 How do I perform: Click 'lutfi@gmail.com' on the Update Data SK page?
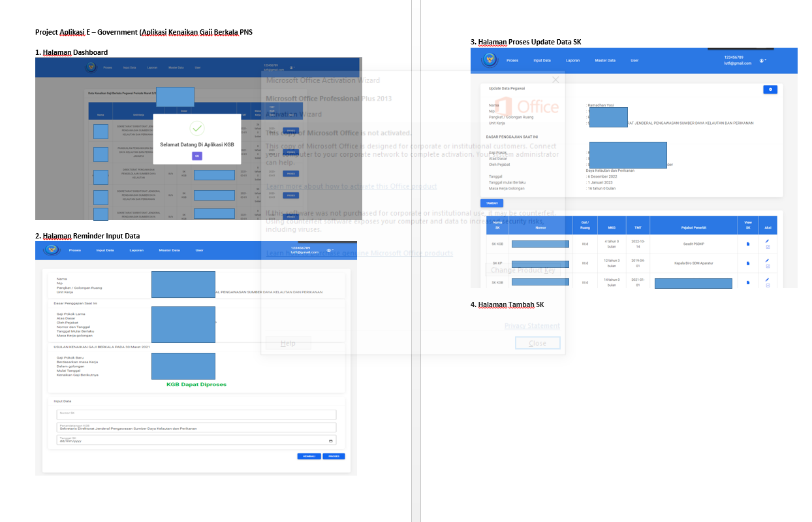tap(738, 63)
